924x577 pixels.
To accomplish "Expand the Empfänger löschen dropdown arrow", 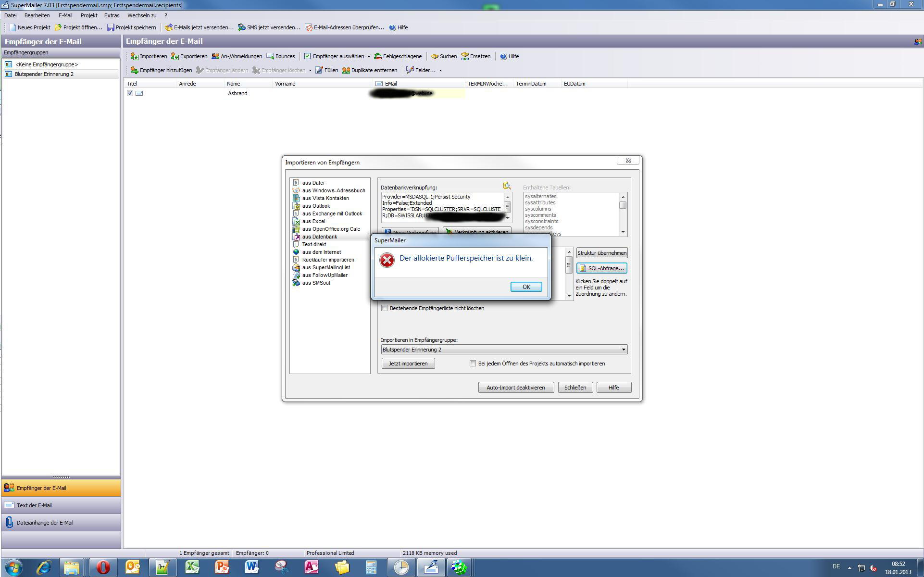I will pos(310,70).
